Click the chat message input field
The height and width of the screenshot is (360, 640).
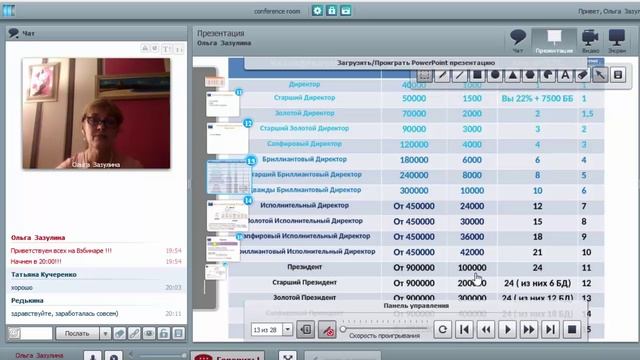(36, 333)
